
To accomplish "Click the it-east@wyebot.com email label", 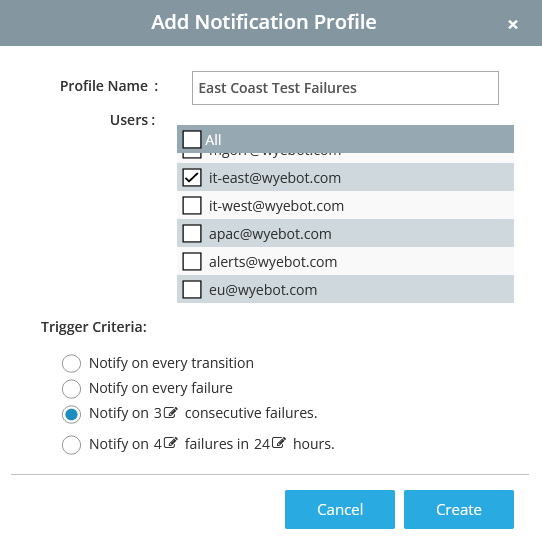I will [x=275, y=178].
